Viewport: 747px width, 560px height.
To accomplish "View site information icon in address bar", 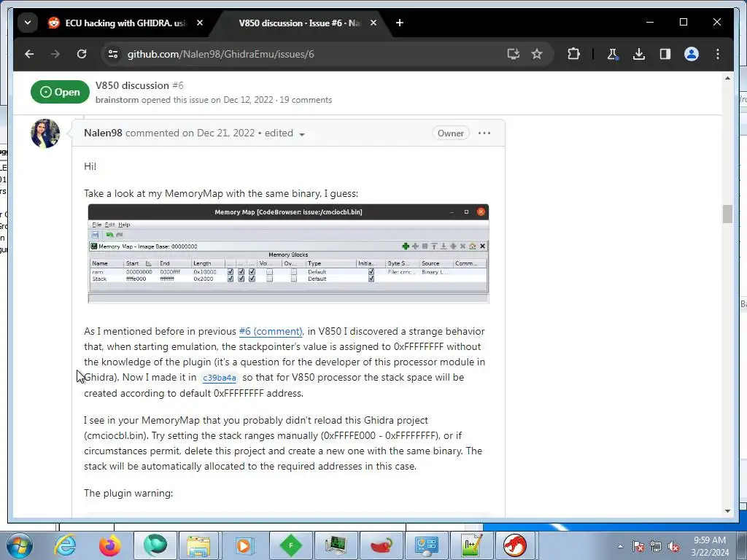I will coord(113,54).
